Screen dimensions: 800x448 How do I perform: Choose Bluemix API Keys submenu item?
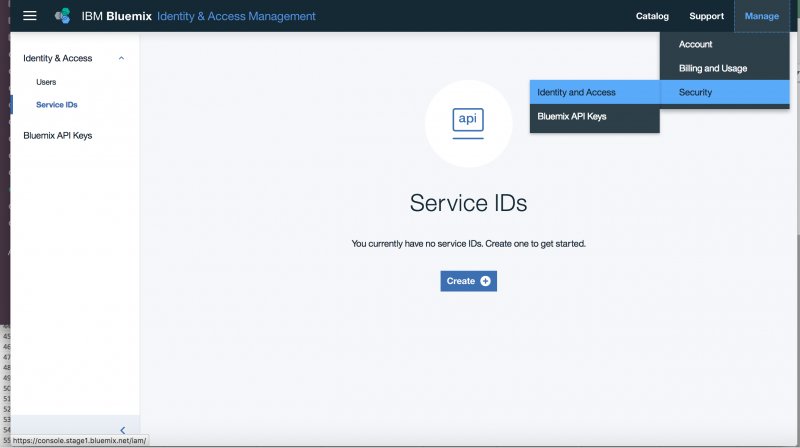[x=595, y=116]
